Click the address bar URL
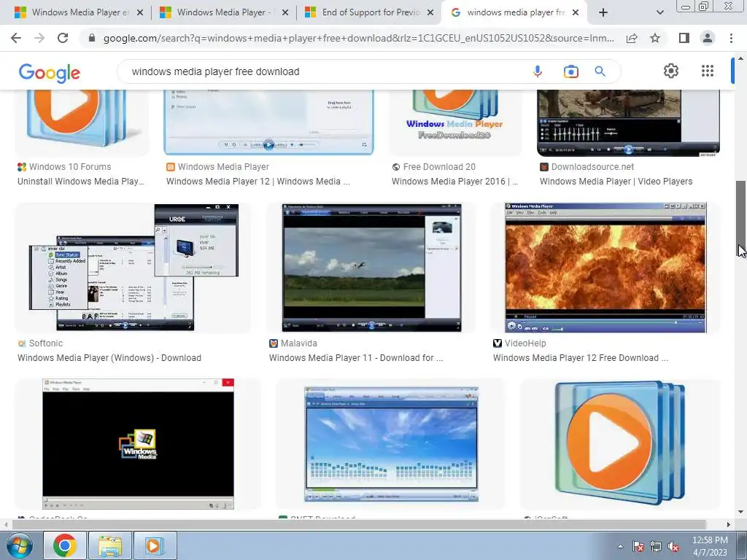Screen dimensions: 747x560 (x=358, y=38)
